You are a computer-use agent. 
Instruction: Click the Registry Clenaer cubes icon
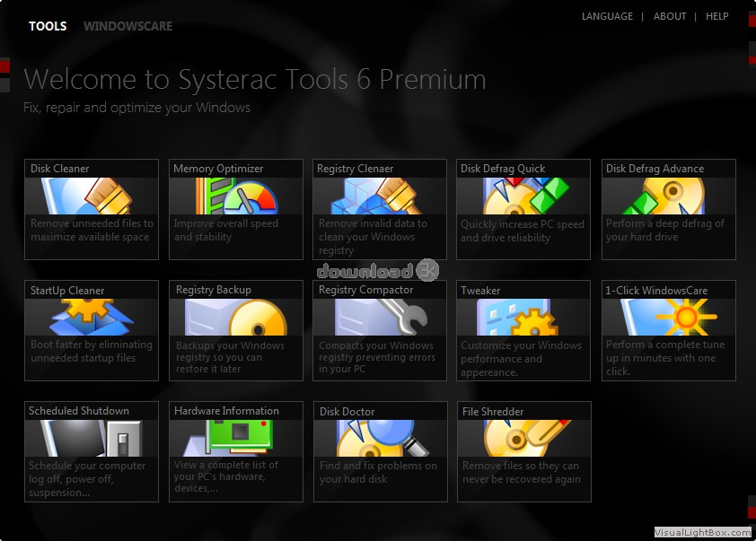[376, 196]
